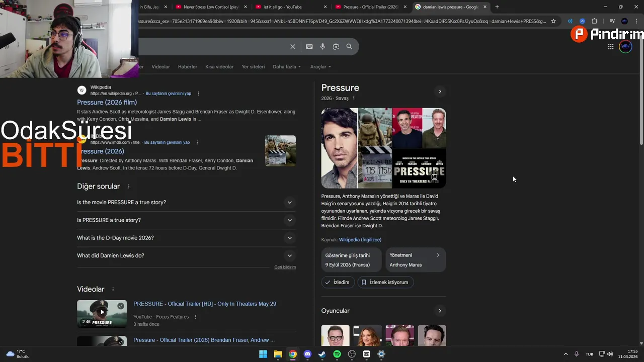This screenshot has width=644, height=362.
Task: Open the Pressure knowledge panel arrow
Action: click(440, 92)
